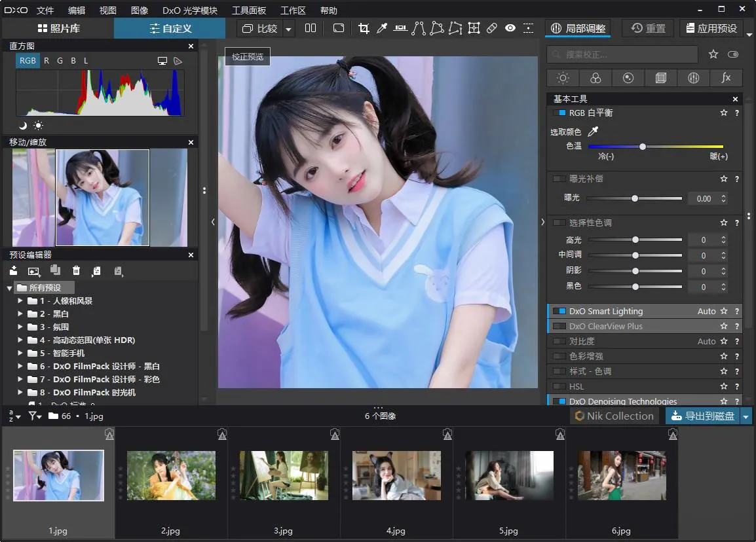Open the 导出到磁盘 export dropdown arrow

[x=746, y=416]
